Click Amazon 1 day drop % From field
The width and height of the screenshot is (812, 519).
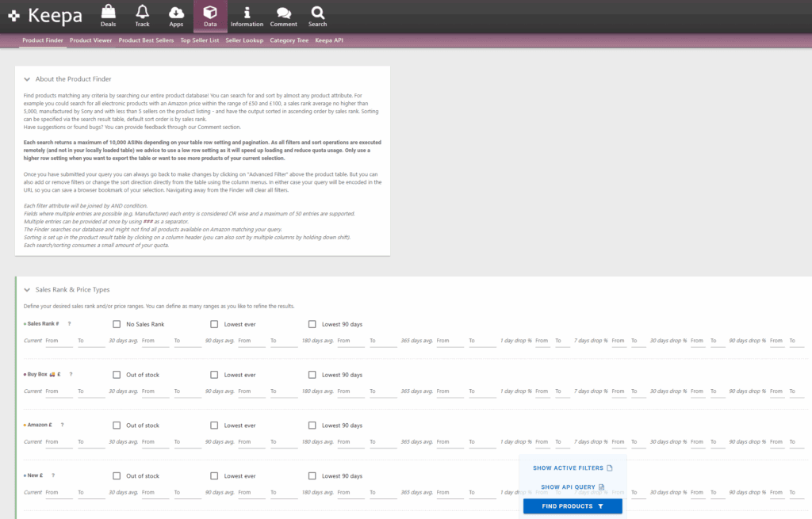coord(542,442)
